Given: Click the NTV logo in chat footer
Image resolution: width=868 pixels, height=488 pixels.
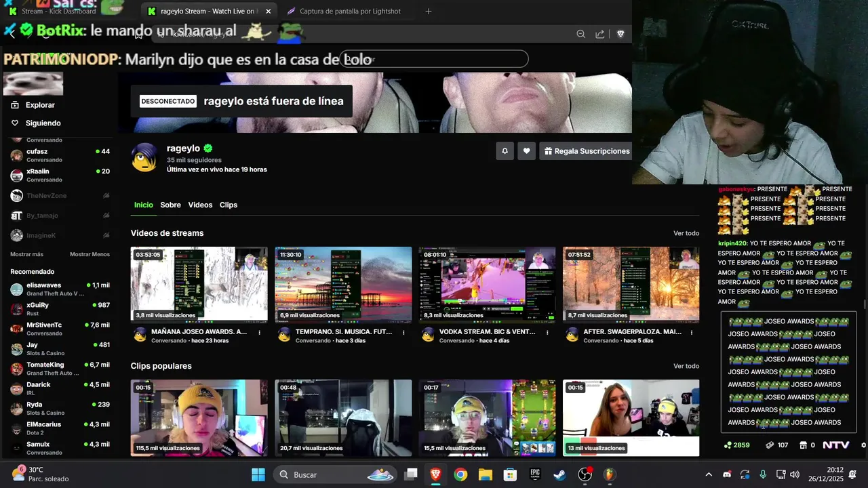Looking at the screenshot, I should 835,445.
